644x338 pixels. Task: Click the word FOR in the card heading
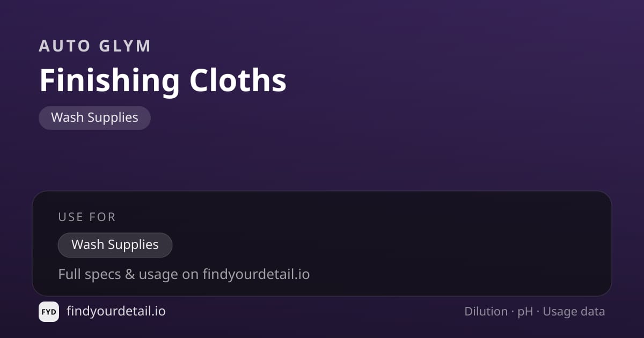[104, 217]
